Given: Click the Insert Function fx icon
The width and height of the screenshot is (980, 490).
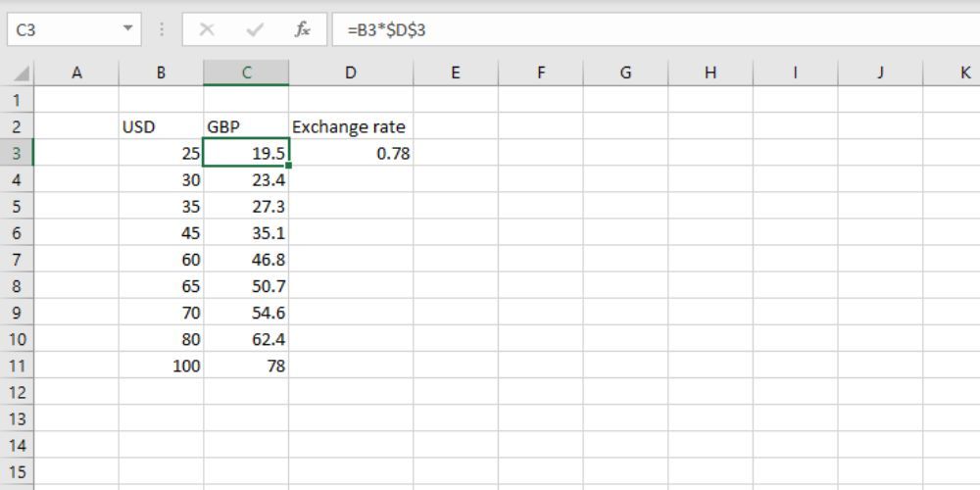Looking at the screenshot, I should [x=303, y=30].
